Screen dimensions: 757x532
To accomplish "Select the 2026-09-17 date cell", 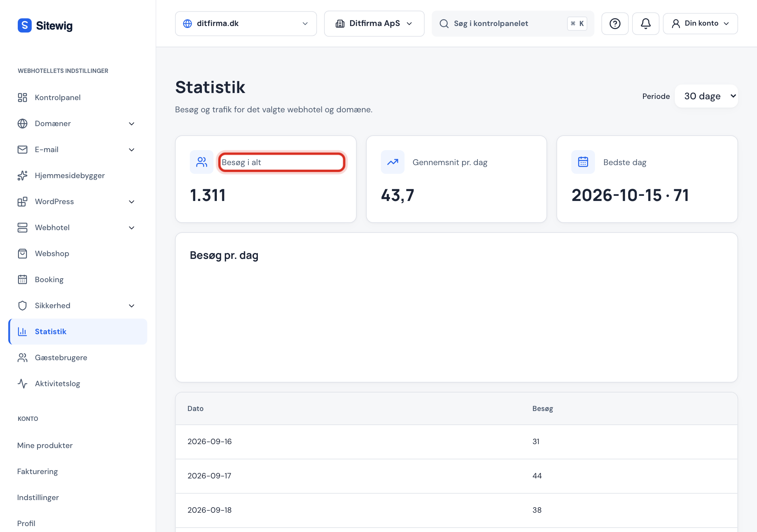I will [x=209, y=476].
